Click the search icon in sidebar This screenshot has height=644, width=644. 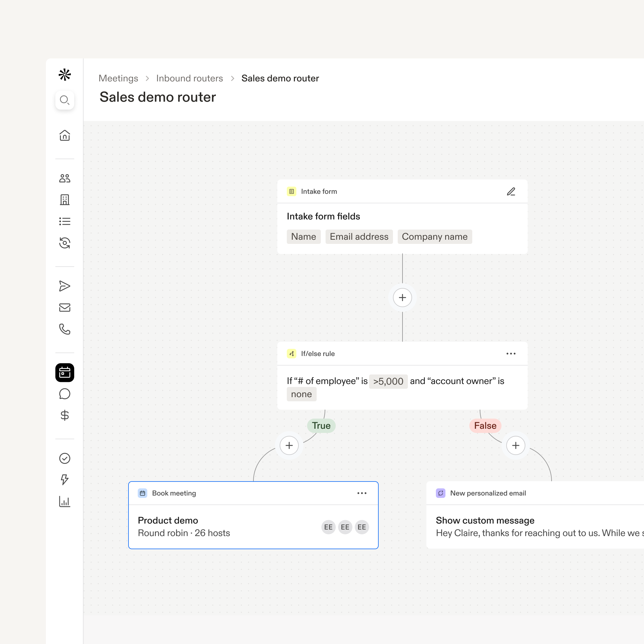point(64,100)
